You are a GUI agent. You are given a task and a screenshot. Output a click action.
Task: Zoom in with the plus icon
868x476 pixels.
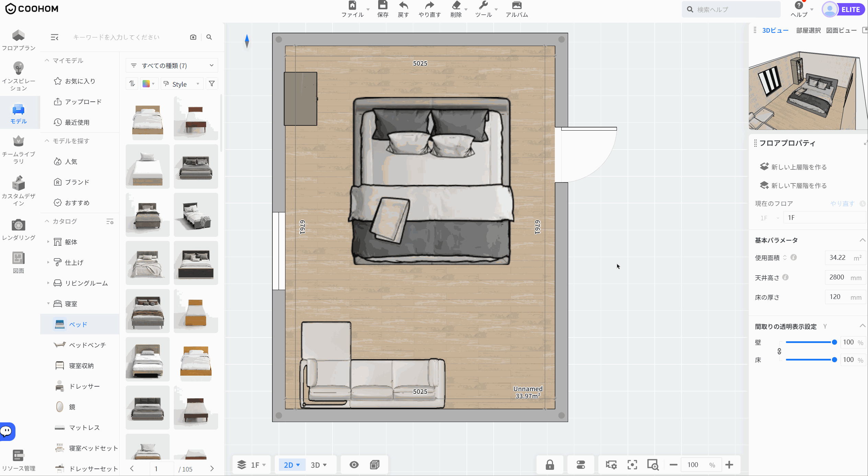pyautogui.click(x=729, y=465)
